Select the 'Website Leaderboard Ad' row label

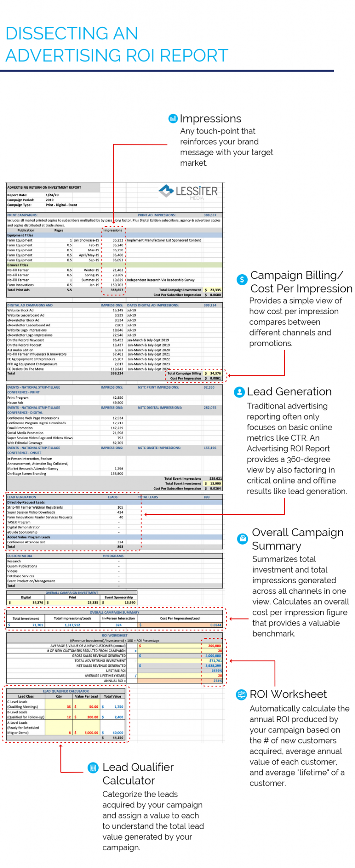coord(25,315)
